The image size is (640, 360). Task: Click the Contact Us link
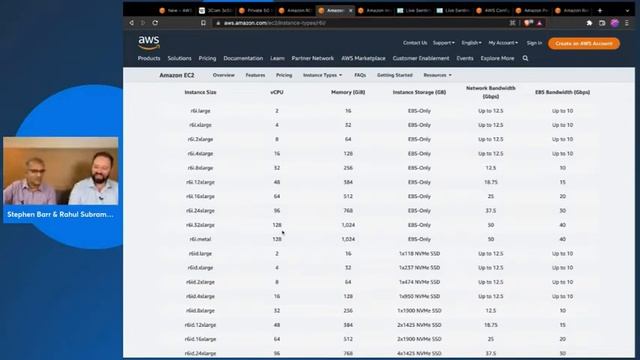(x=415, y=43)
